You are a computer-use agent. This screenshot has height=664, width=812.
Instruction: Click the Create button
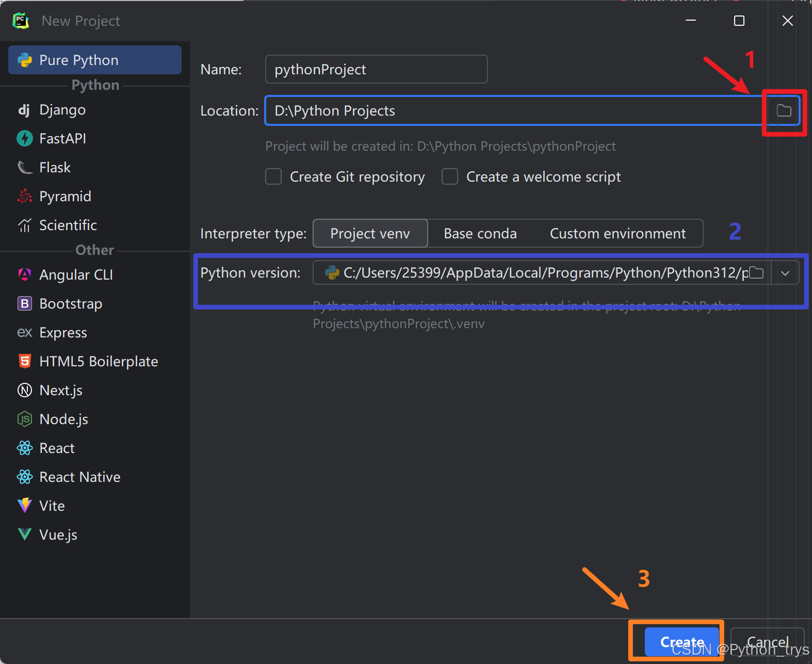tap(682, 642)
